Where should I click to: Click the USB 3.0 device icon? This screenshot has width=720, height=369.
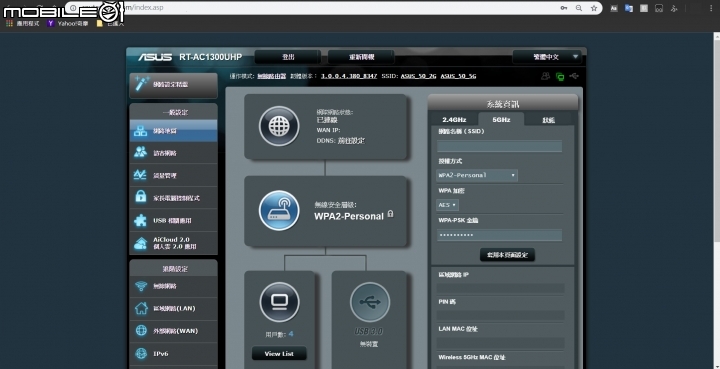(x=370, y=302)
